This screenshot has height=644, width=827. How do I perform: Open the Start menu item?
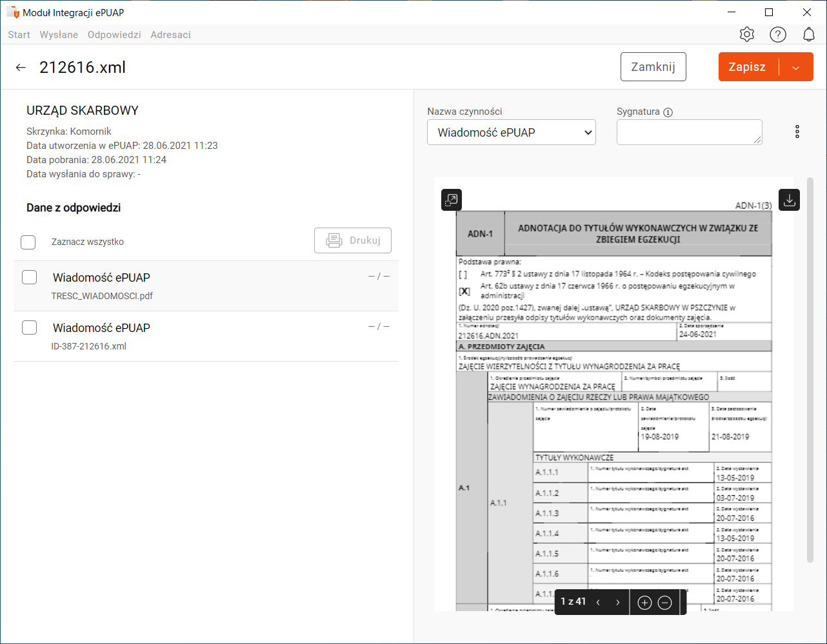pos(19,35)
